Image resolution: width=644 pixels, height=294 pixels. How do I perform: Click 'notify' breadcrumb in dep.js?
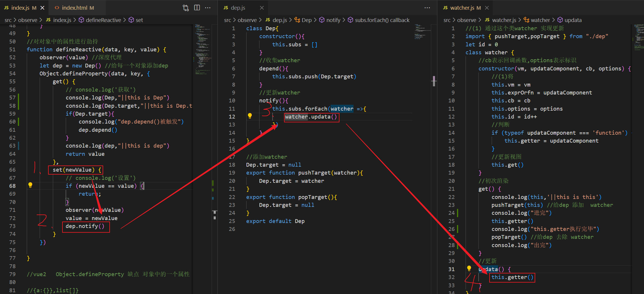click(x=333, y=20)
